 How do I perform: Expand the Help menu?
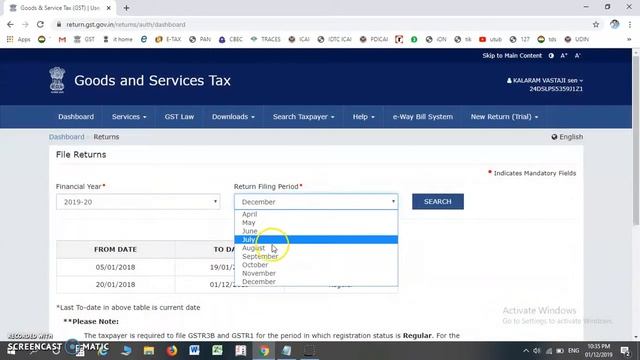[x=363, y=117]
